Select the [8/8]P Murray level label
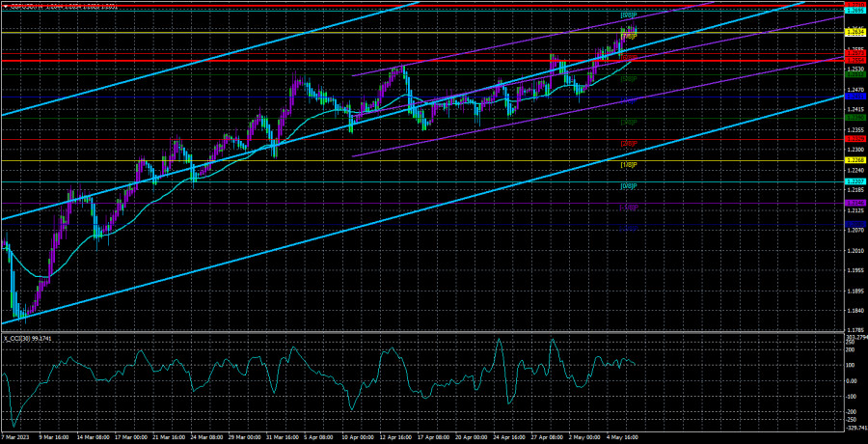 point(628,15)
